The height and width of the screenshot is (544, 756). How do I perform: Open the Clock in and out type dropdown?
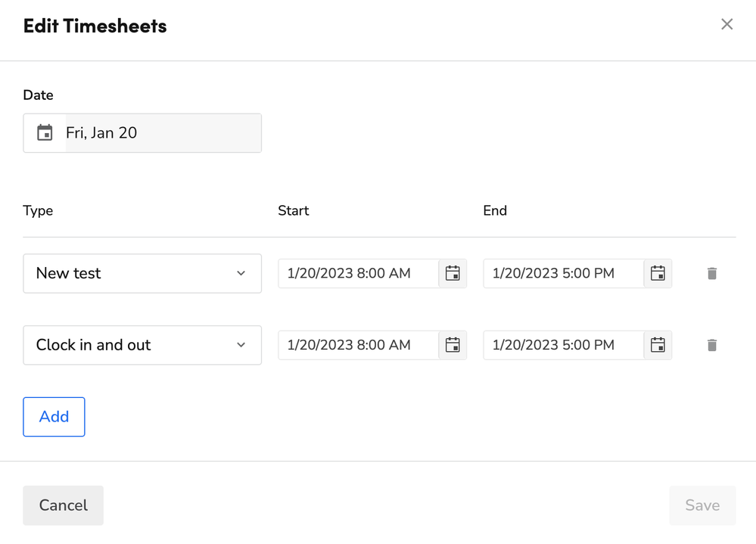coord(142,345)
